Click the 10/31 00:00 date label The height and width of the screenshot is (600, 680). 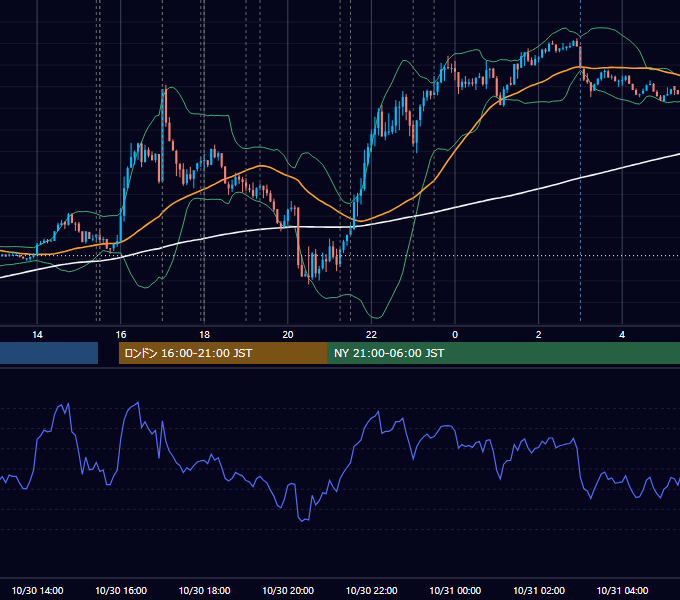coord(455,590)
